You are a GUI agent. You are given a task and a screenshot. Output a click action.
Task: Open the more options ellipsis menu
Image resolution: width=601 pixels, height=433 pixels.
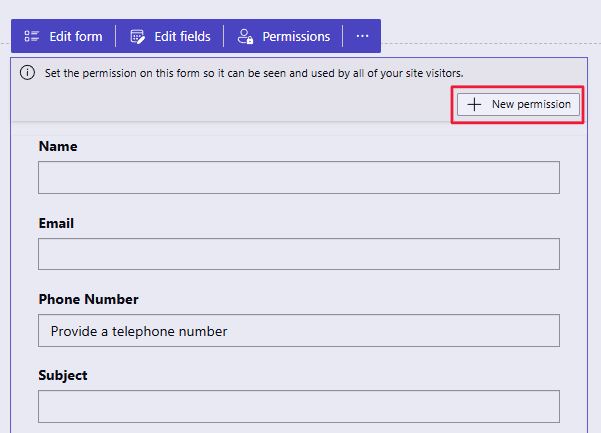point(362,37)
